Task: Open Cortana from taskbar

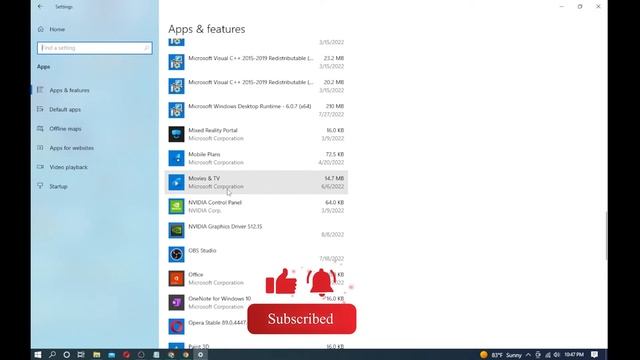Action: pyautogui.click(x=67, y=355)
